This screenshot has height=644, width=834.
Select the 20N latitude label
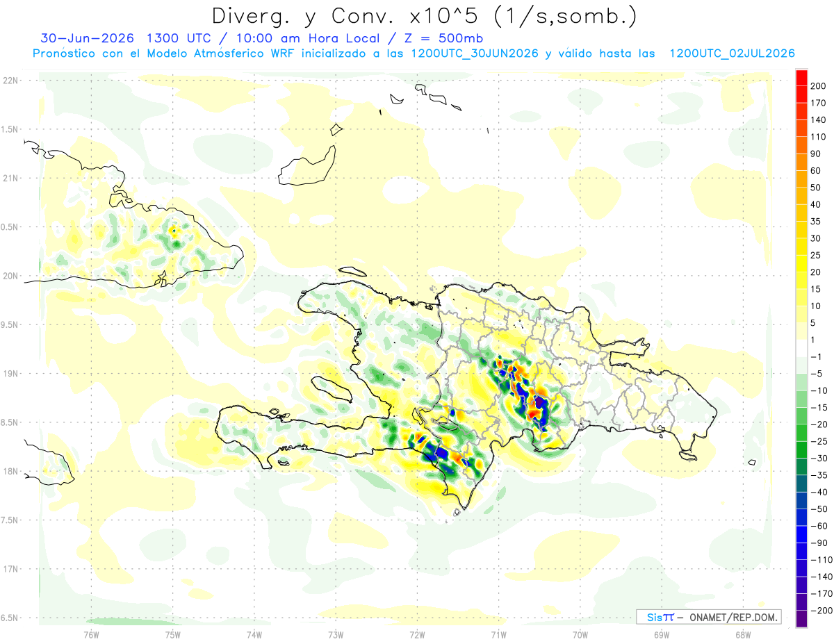pyautogui.click(x=10, y=276)
